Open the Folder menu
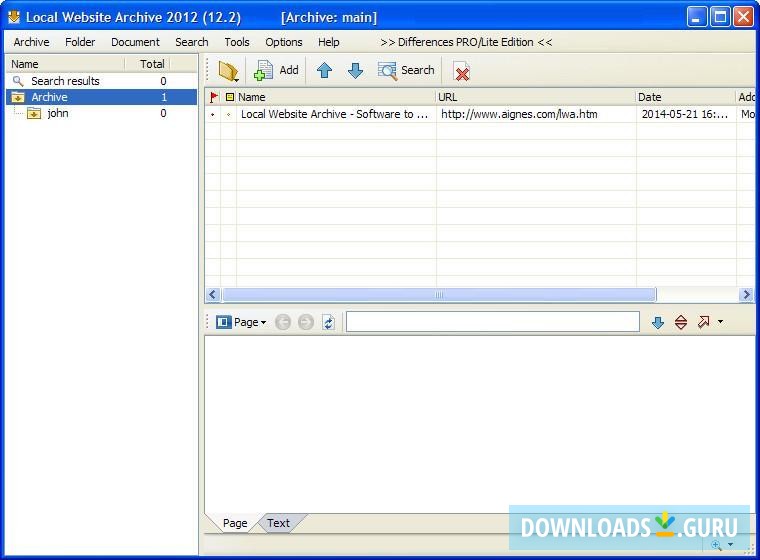This screenshot has width=760, height=560. click(80, 42)
